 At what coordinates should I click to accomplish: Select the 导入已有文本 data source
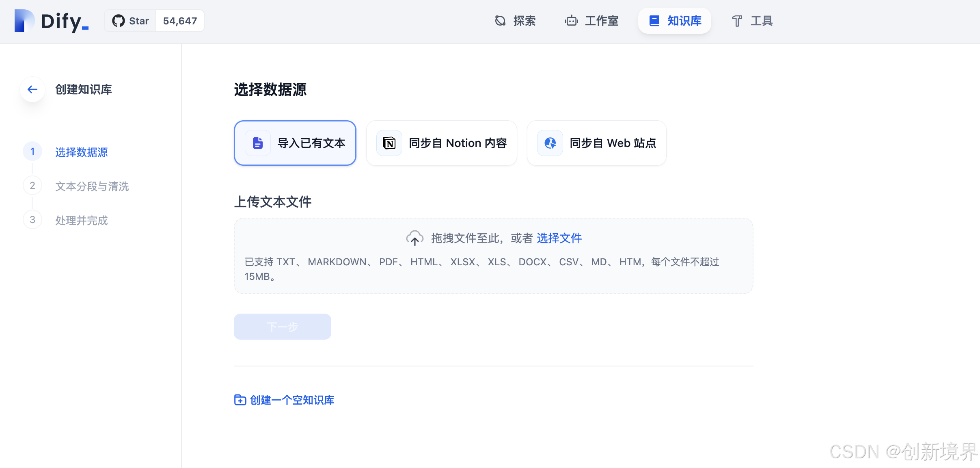pos(295,143)
